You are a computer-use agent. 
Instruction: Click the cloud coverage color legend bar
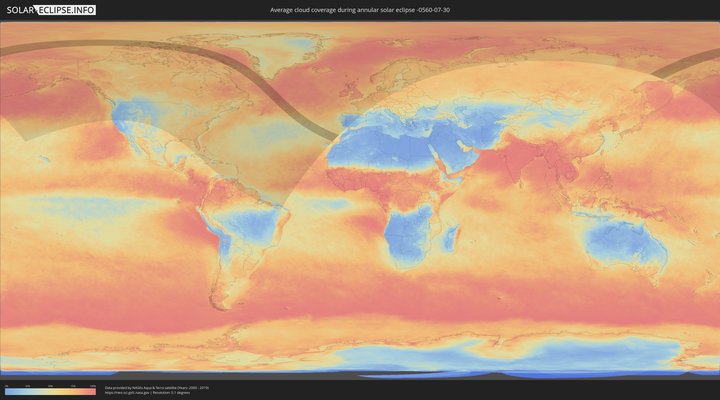click(x=50, y=391)
